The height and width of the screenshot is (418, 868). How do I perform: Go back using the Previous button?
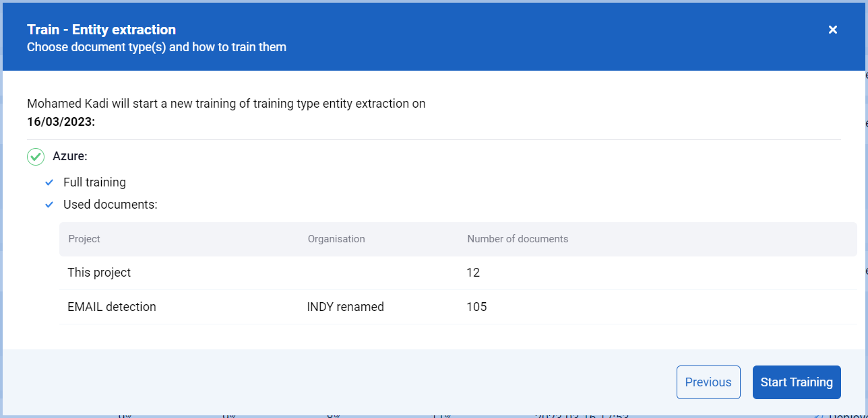(x=708, y=382)
